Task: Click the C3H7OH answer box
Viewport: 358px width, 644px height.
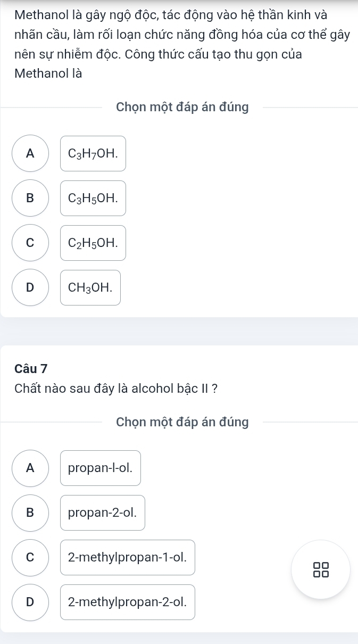Action: [93, 154]
